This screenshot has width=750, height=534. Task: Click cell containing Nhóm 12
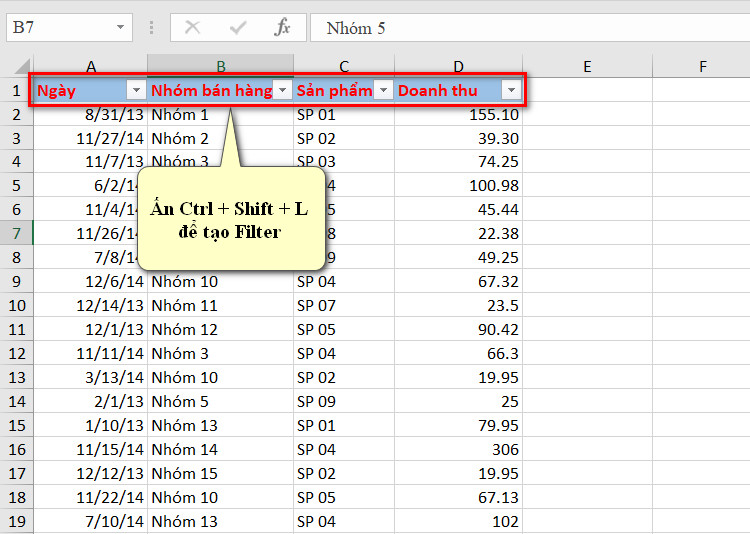[221, 329]
